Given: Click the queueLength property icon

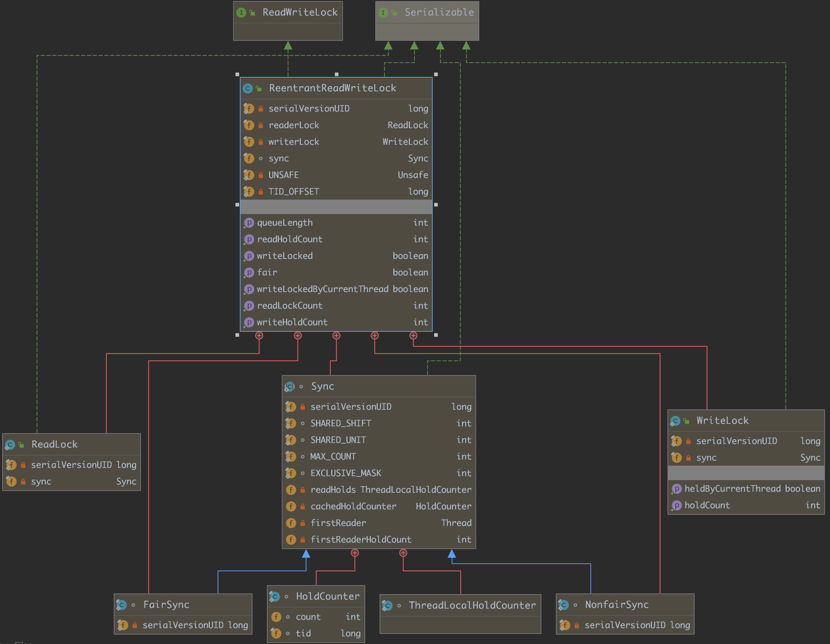Looking at the screenshot, I should pos(248,223).
